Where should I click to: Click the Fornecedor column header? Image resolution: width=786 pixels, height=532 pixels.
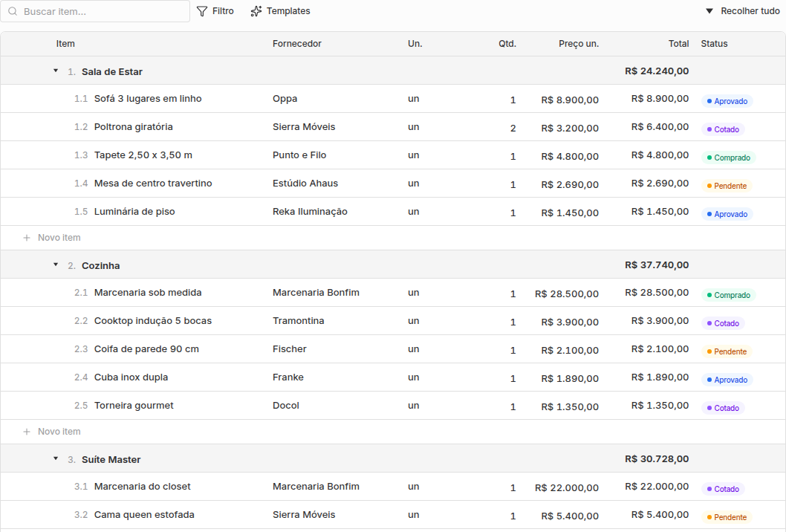click(x=296, y=44)
